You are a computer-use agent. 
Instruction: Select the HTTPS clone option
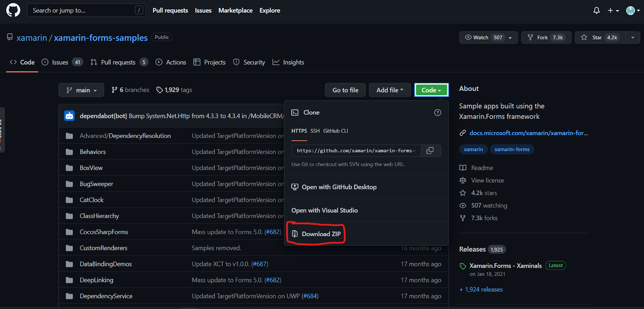click(299, 131)
